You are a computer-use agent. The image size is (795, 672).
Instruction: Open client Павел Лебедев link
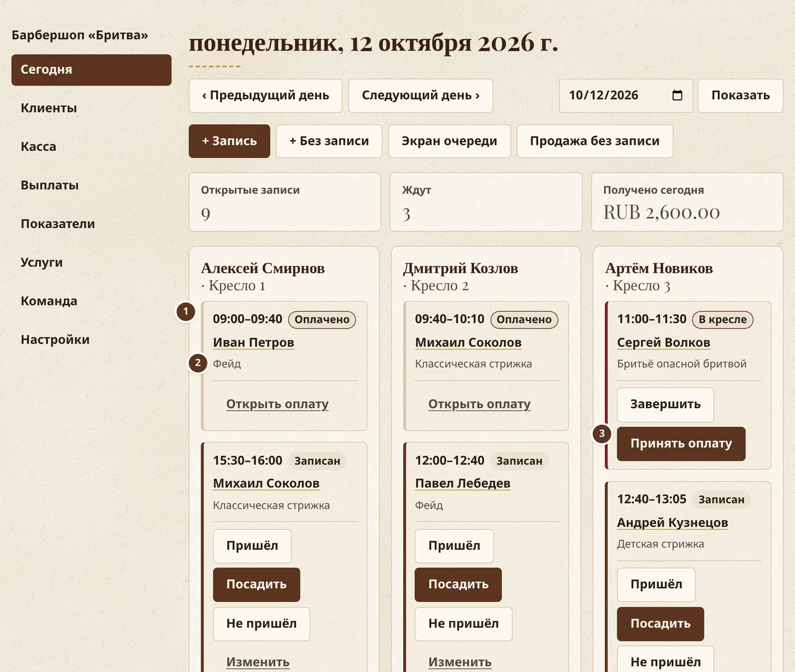(463, 483)
